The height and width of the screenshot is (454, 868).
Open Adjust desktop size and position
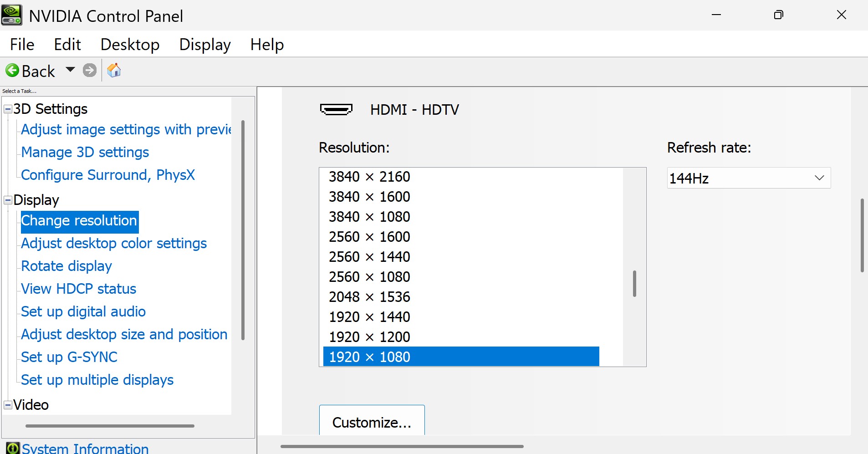click(x=124, y=334)
